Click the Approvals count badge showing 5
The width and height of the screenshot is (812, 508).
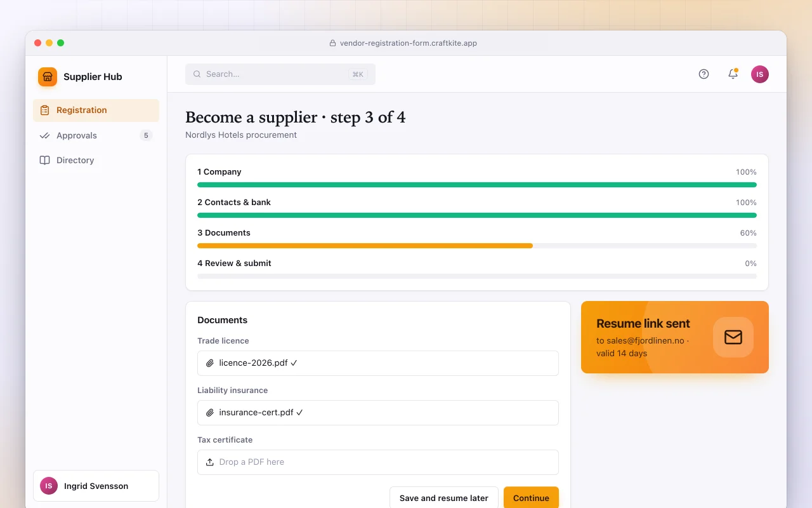pos(146,136)
